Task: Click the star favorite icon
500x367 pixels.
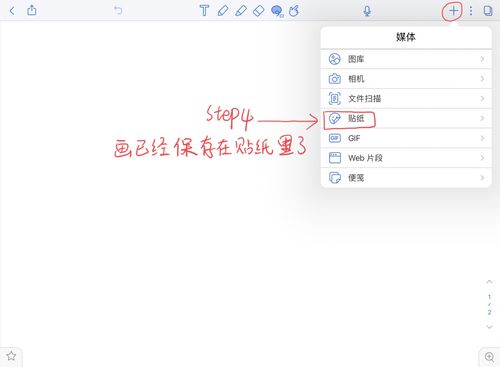Action: 11,356
